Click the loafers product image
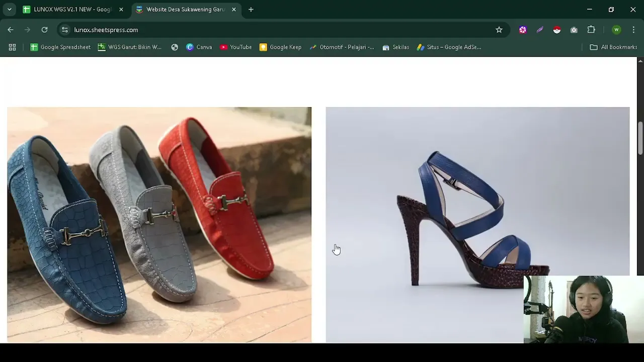 (159, 225)
